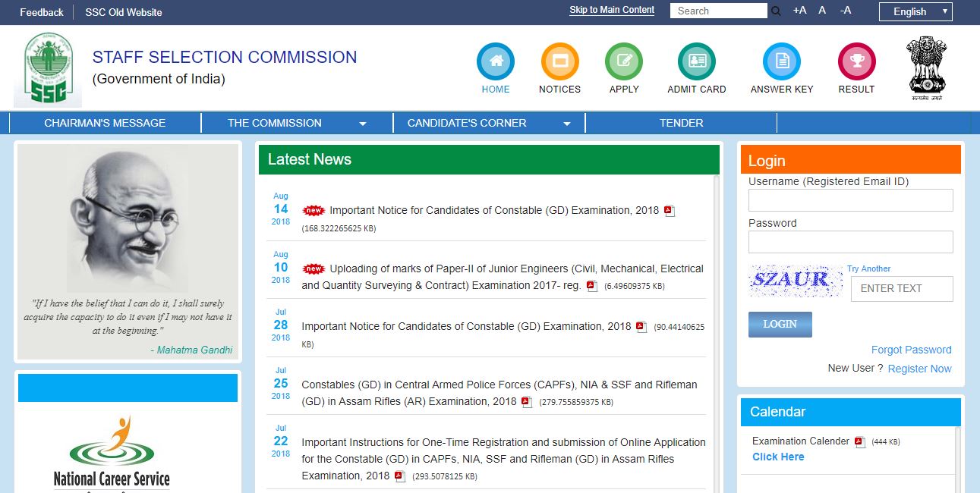The image size is (980, 493).
Task: Increase font size with +A control
Action: 799,11
